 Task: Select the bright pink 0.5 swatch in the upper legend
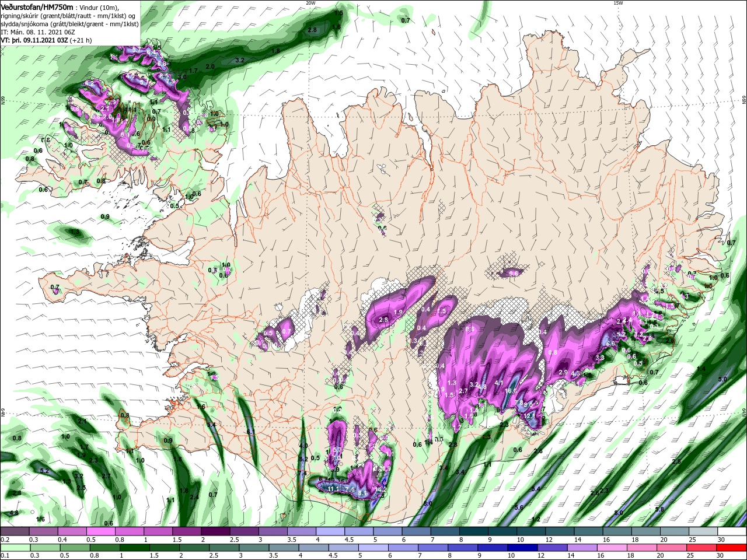(100, 532)
